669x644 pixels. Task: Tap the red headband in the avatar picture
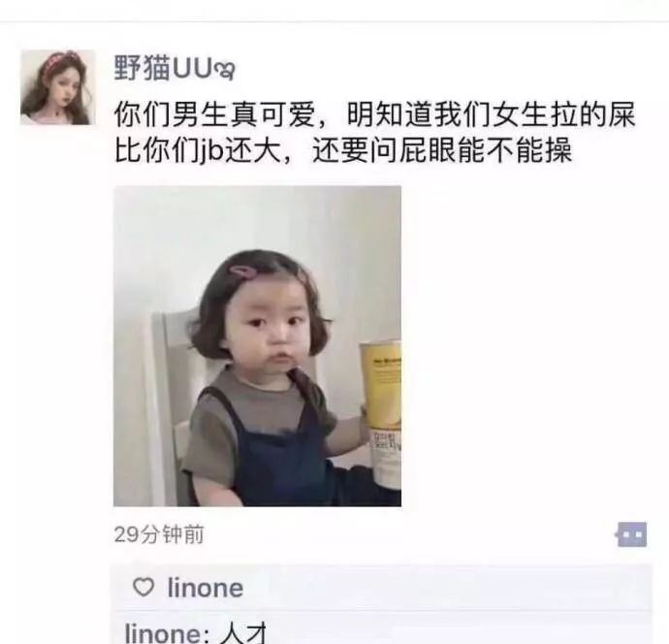pos(61,60)
